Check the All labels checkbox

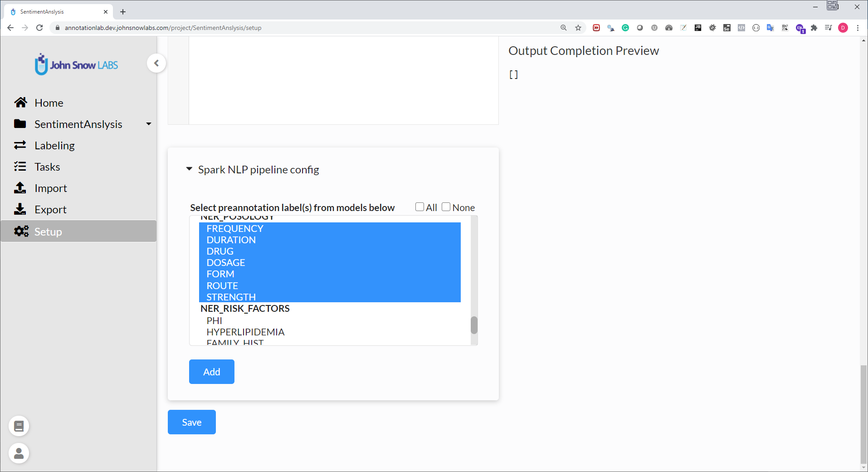point(419,207)
